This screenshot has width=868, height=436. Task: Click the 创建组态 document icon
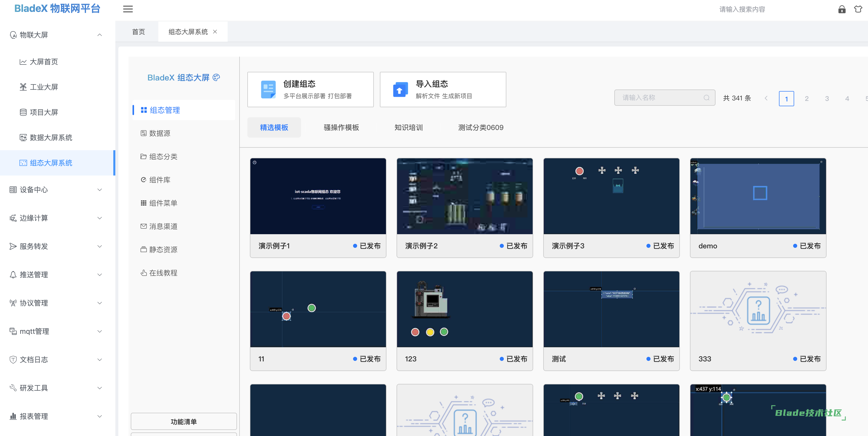[268, 89]
